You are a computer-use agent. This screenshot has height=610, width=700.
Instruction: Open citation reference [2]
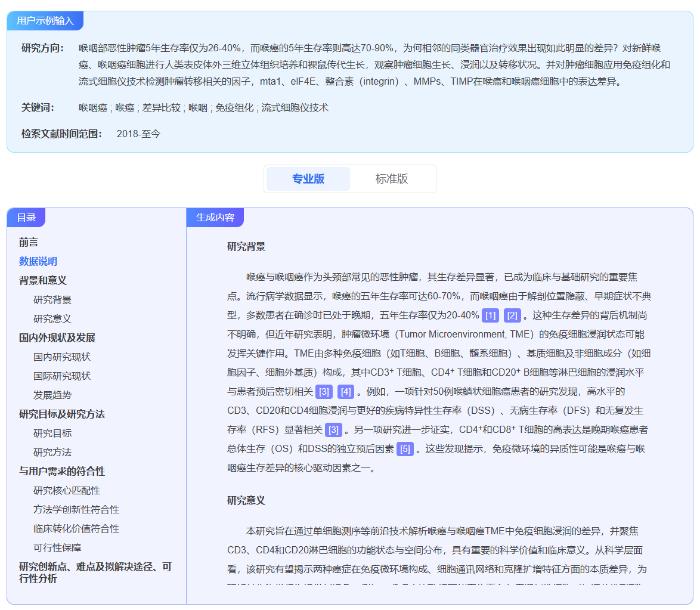pos(512,315)
